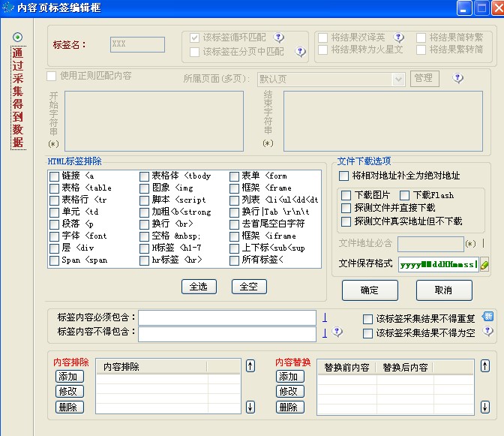This screenshot has height=436, width=504.
Task: Click help icon beside 该标签循环匹配
Action: tap(279, 38)
